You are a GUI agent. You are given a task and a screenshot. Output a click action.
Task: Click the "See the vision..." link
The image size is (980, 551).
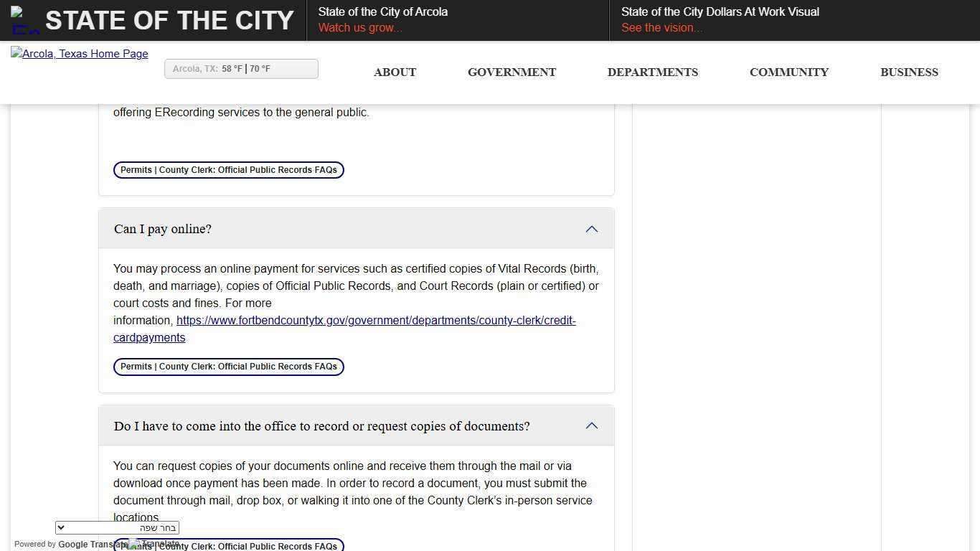click(661, 28)
